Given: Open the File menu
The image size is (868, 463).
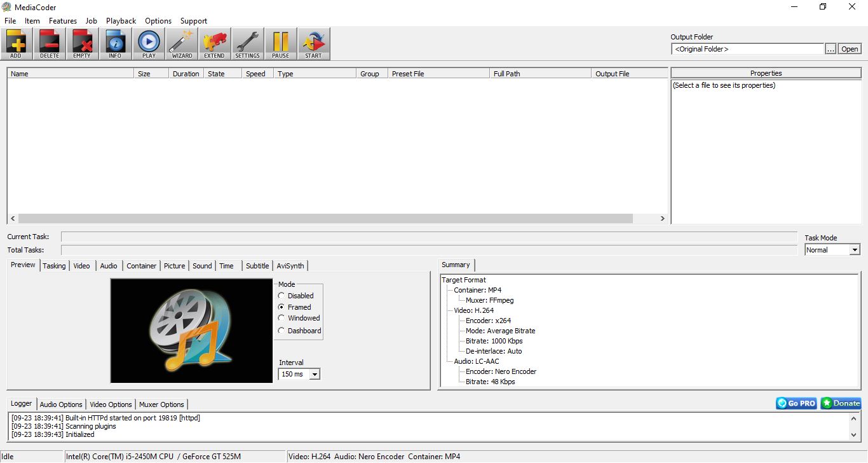Looking at the screenshot, I should tap(10, 21).
